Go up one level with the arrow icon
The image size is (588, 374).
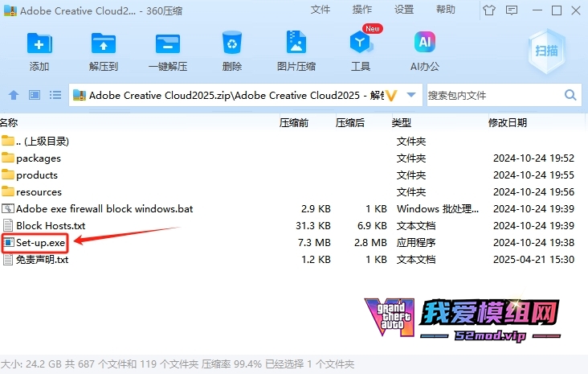click(x=14, y=95)
